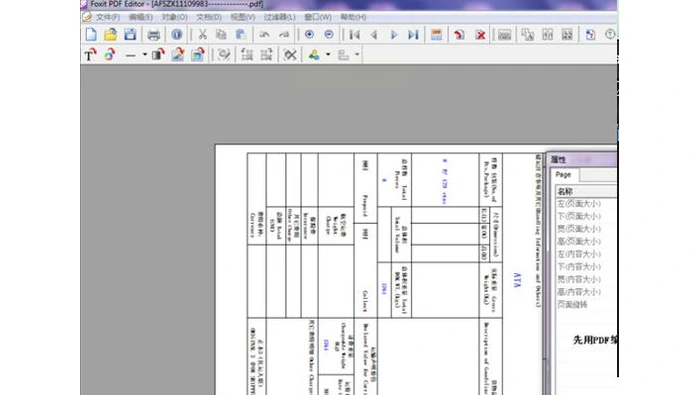Open the colored shapes dropdown arrow
Screen dimensions: 700x395
point(328,55)
